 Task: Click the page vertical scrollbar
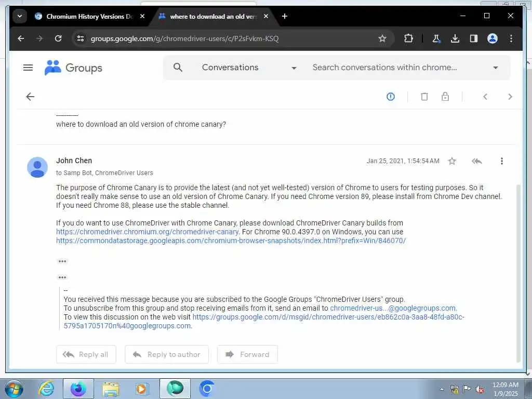(x=518, y=273)
